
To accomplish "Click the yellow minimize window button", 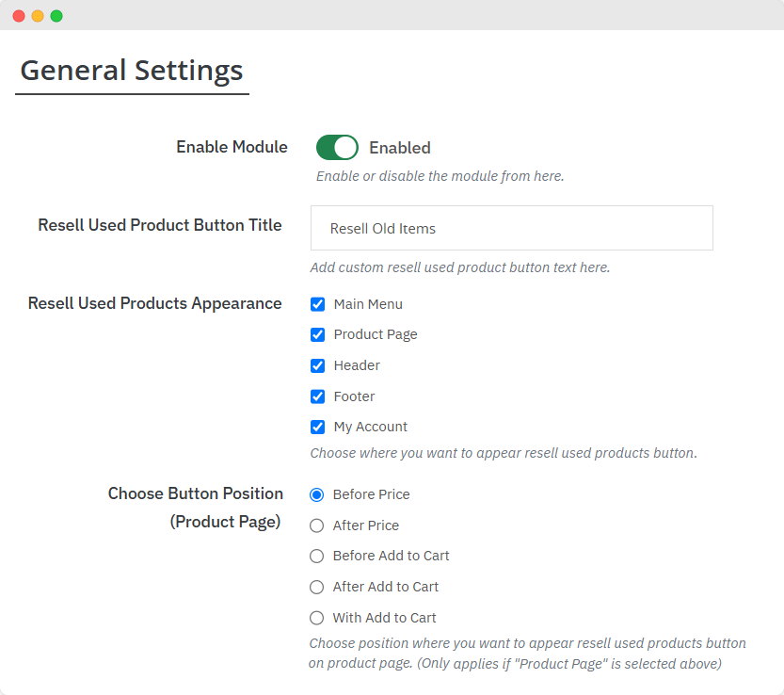I will (x=38, y=16).
